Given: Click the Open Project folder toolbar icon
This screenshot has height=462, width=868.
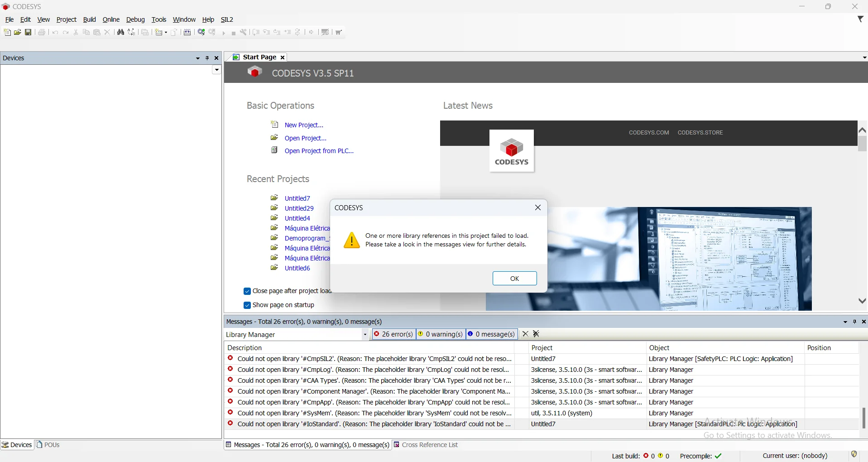Looking at the screenshot, I should (x=18, y=32).
